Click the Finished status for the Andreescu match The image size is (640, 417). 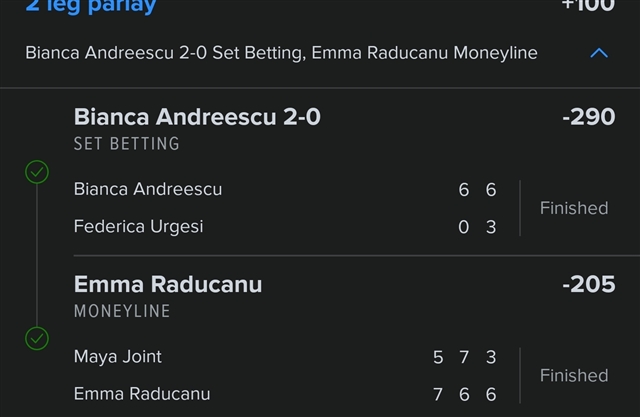point(574,208)
